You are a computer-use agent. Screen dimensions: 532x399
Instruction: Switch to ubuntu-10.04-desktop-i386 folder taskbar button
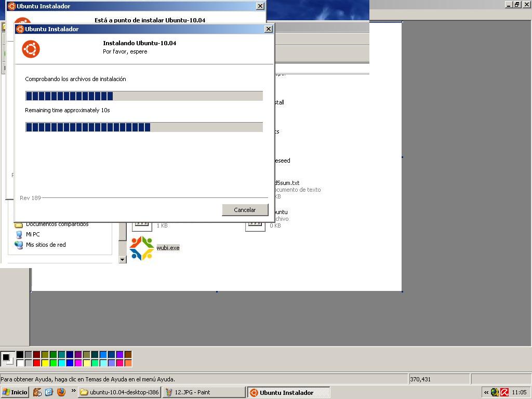[x=119, y=392]
